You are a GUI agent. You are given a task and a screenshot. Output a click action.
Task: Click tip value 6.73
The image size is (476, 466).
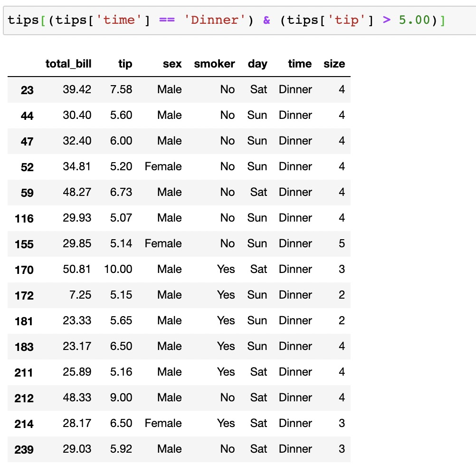[121, 192]
